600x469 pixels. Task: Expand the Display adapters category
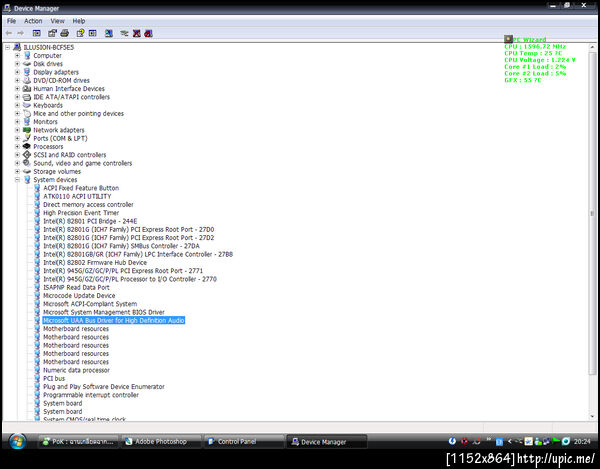click(x=17, y=72)
